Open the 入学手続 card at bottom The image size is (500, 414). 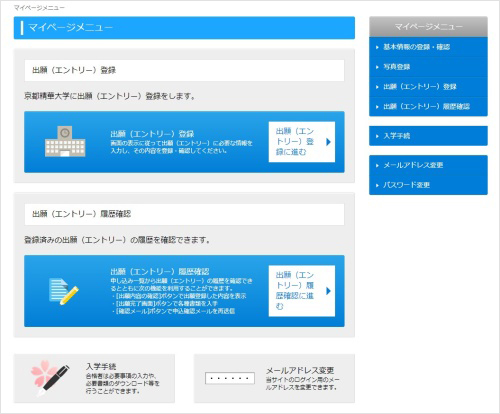click(x=94, y=379)
